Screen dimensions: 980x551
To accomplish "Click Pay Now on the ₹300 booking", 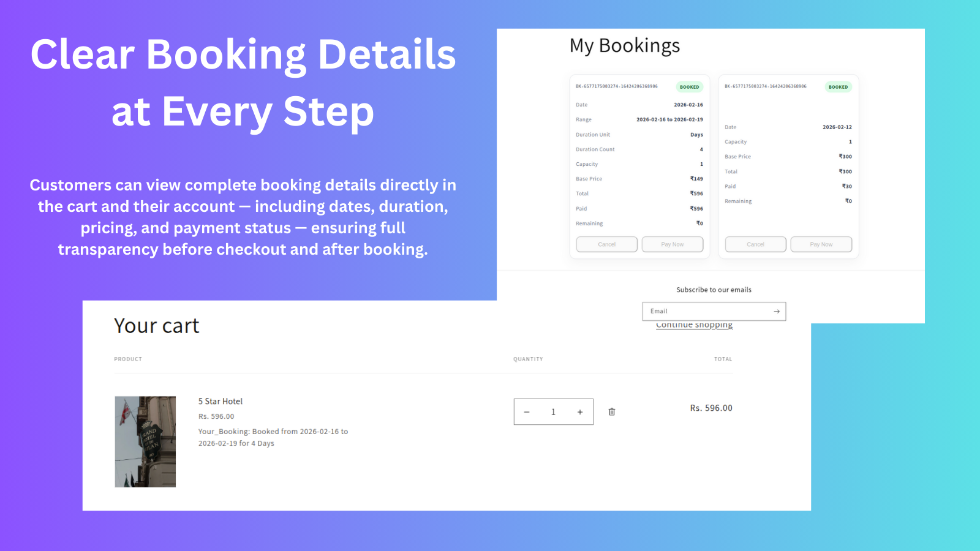I will (x=821, y=244).
